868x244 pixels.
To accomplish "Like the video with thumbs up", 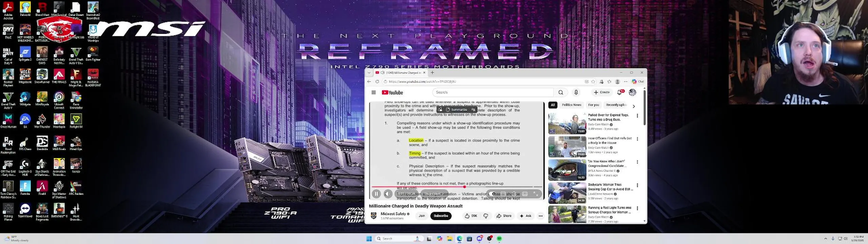I will [x=471, y=216].
